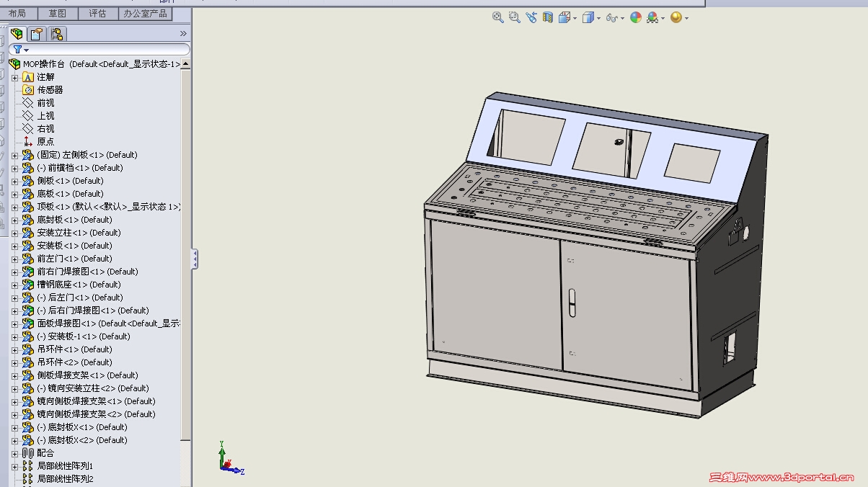The height and width of the screenshot is (487, 868).
Task: Open the View Settings dropdown arrow
Action: click(x=686, y=18)
